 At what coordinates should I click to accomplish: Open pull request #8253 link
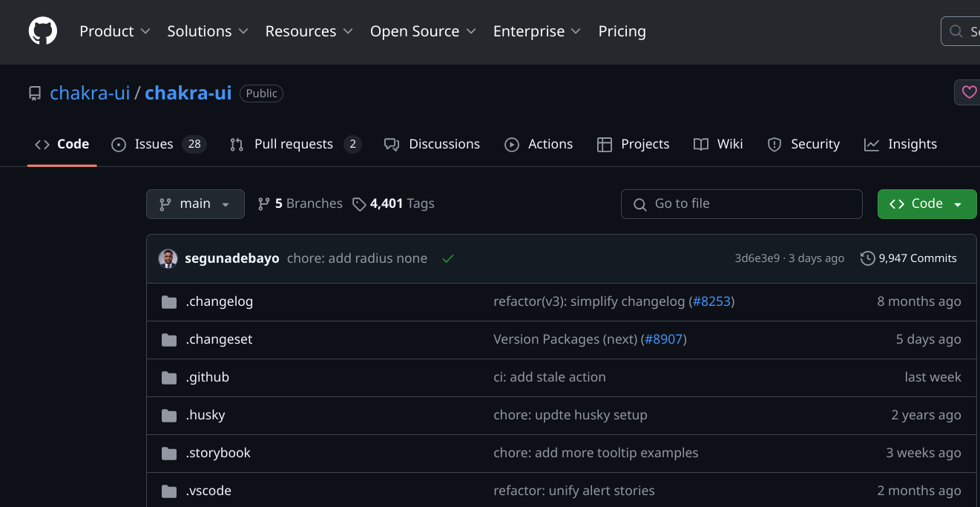tap(711, 301)
